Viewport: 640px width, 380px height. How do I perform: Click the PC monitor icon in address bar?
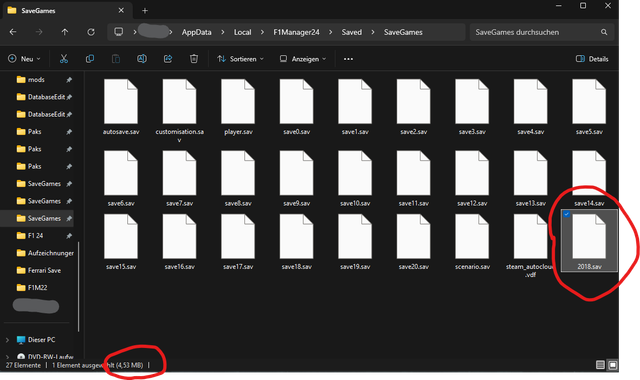click(x=119, y=32)
